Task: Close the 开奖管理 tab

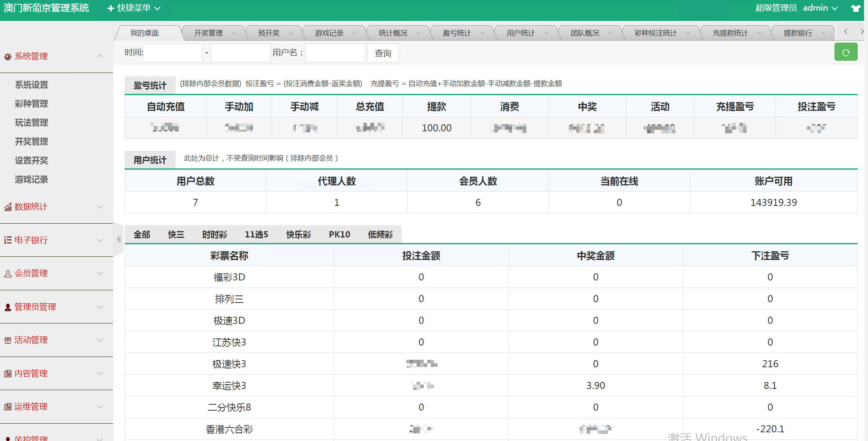Action: pos(234,33)
